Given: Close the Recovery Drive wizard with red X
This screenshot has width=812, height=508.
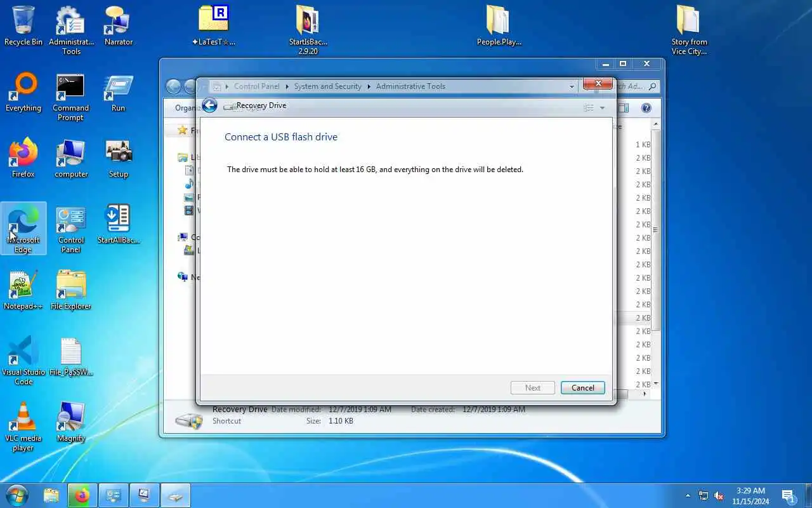Looking at the screenshot, I should [x=598, y=83].
